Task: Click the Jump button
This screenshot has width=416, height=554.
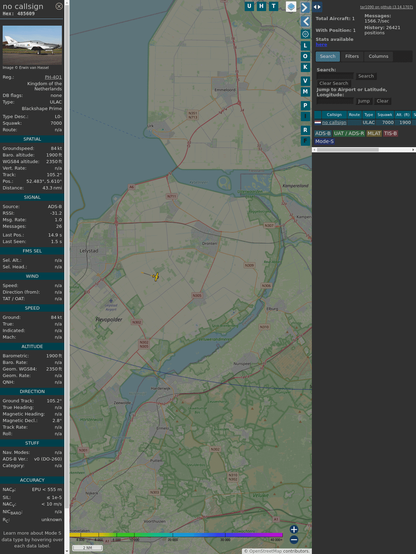Action: [363, 101]
